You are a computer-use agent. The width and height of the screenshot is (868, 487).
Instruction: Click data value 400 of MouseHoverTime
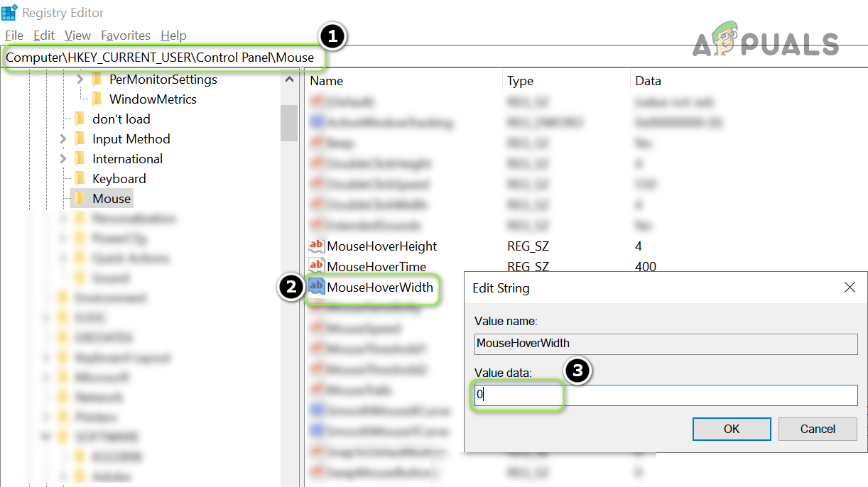pos(646,267)
